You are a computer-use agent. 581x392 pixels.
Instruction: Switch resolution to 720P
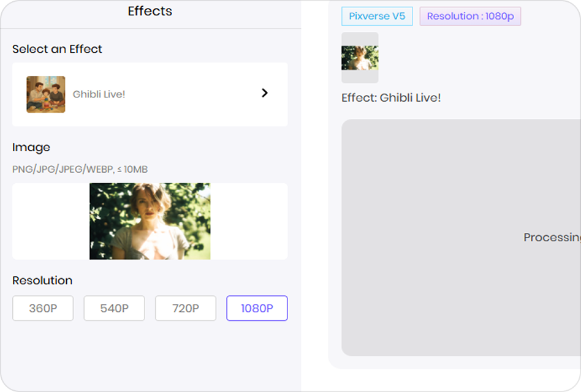185,308
